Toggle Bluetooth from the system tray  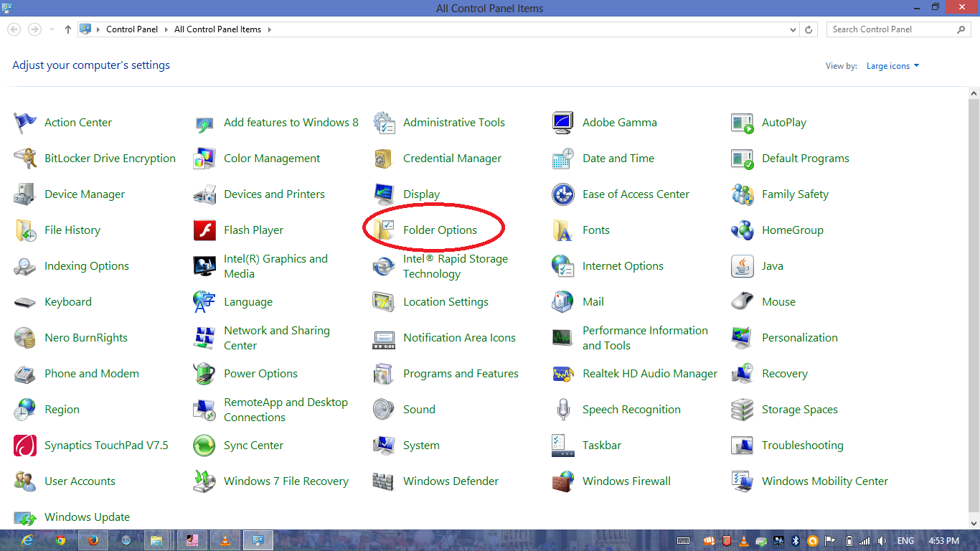[x=796, y=540]
